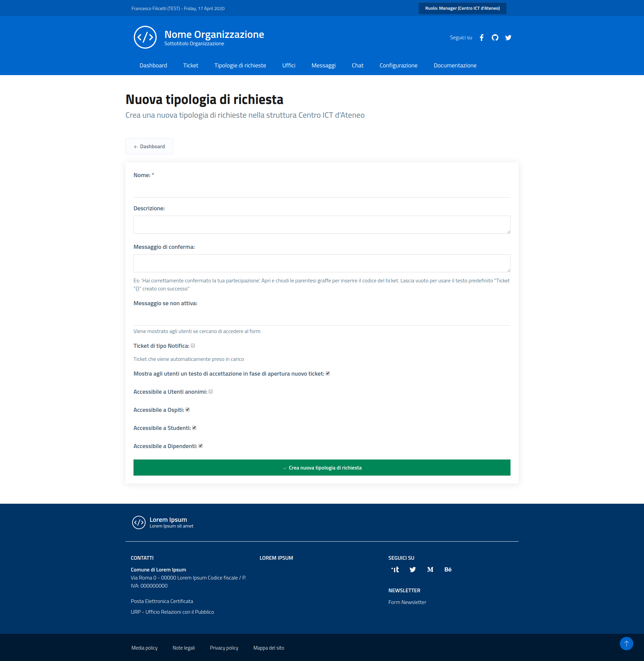Image resolution: width=644 pixels, height=661 pixels.
Task: Click the Facebook icon in header
Action: pyautogui.click(x=482, y=38)
